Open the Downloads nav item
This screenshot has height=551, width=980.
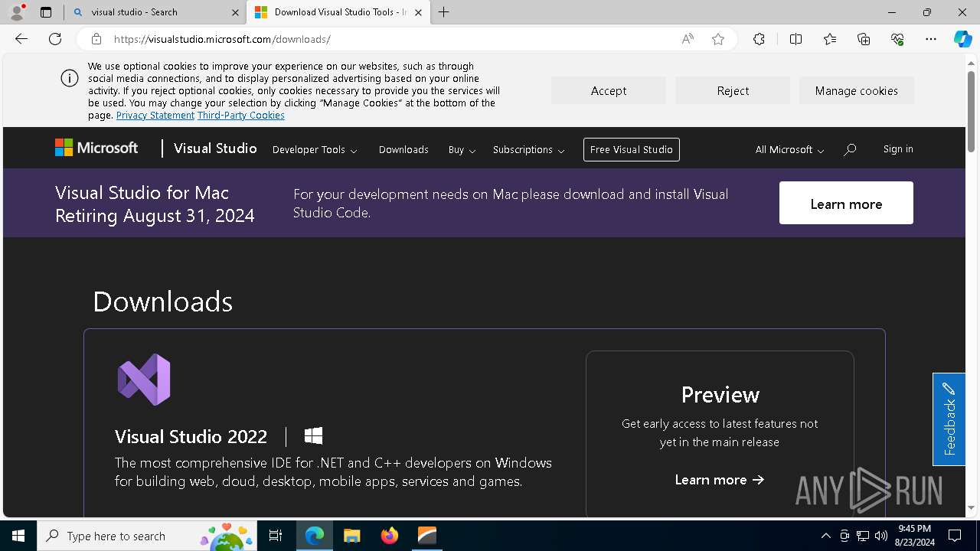[x=403, y=150]
